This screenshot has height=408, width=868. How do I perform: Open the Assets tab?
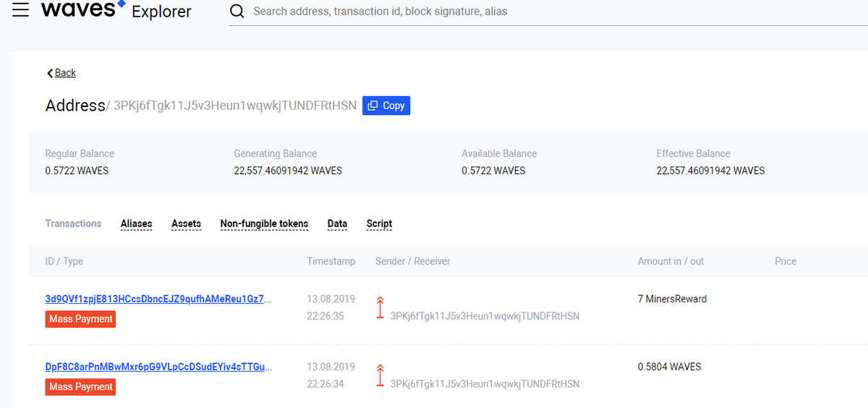186,224
